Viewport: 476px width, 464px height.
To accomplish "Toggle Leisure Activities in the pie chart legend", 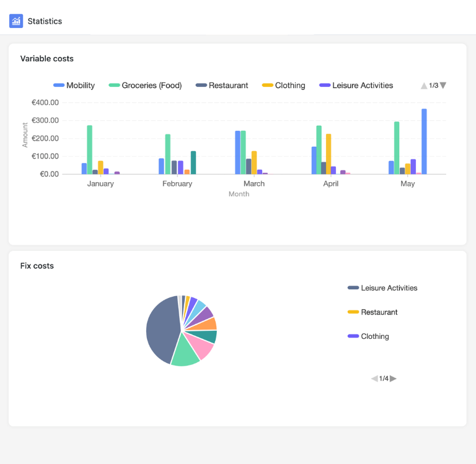I will point(382,287).
